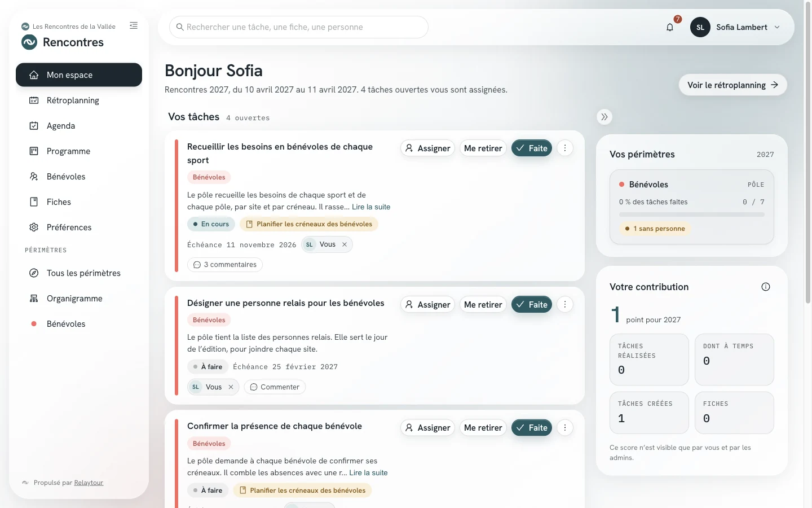Screen dimensions: 812x508
Task: Click Me retirer on Désigner personne relais task
Action: pos(483,305)
